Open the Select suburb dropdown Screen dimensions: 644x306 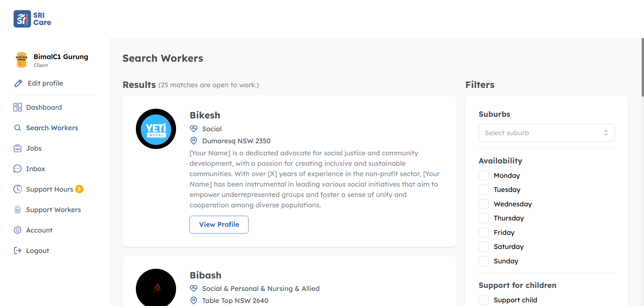[x=546, y=133]
